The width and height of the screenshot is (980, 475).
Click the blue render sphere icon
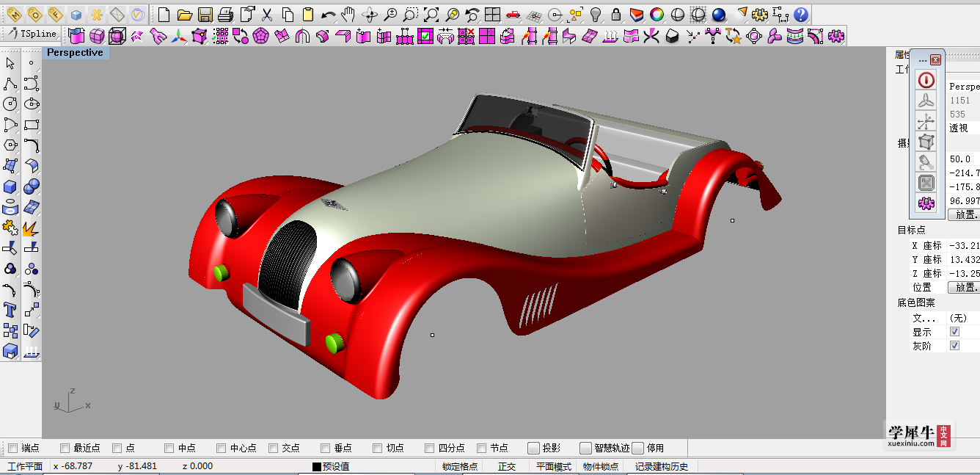(x=719, y=14)
